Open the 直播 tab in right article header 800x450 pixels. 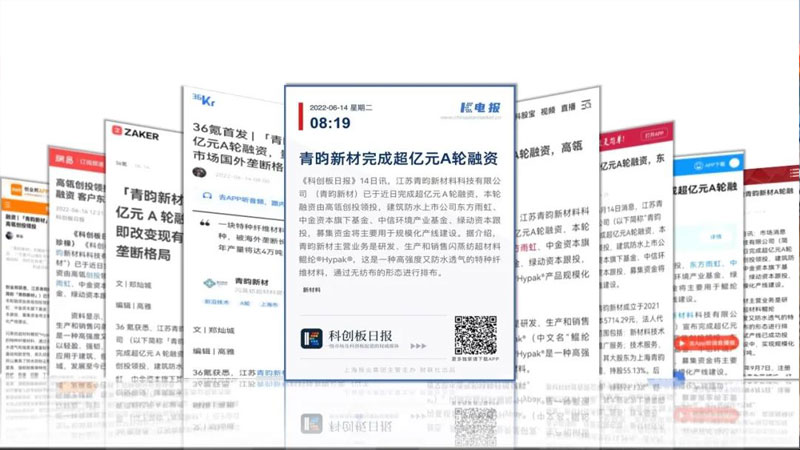[567, 107]
